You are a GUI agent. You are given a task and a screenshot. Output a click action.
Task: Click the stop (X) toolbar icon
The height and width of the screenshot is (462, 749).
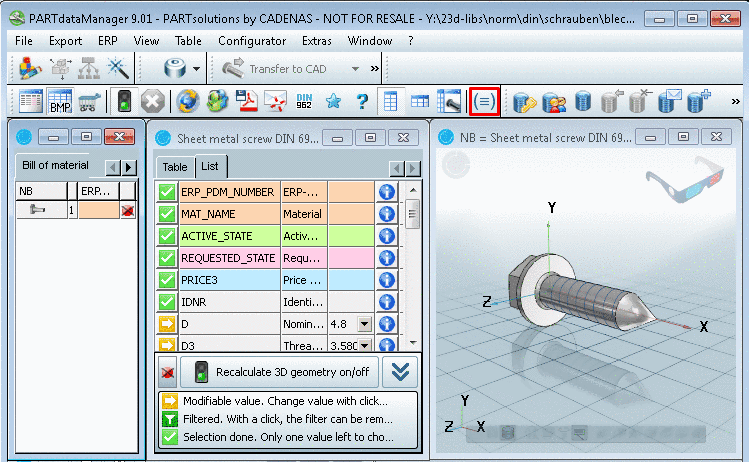[x=153, y=101]
